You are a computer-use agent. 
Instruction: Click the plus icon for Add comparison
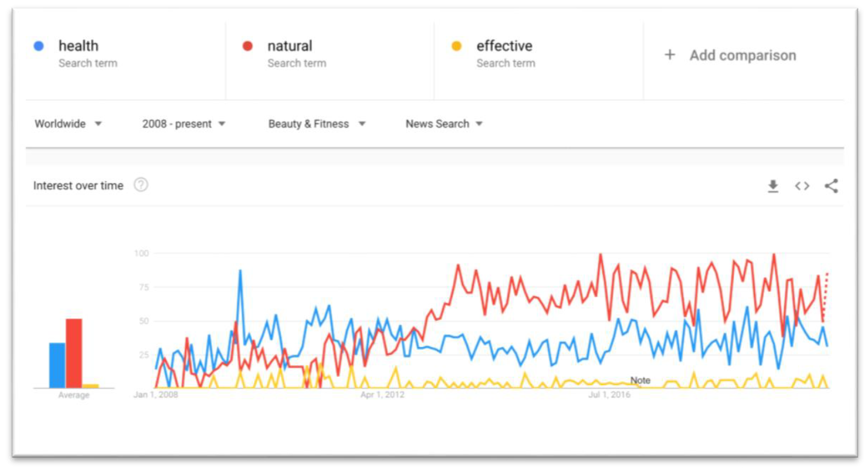(x=670, y=55)
